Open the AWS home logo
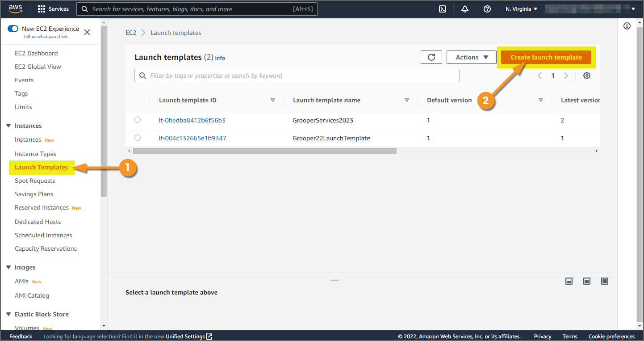 (x=15, y=8)
